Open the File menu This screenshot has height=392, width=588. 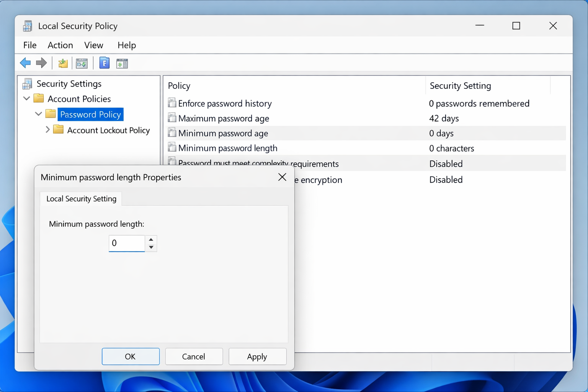pos(30,45)
